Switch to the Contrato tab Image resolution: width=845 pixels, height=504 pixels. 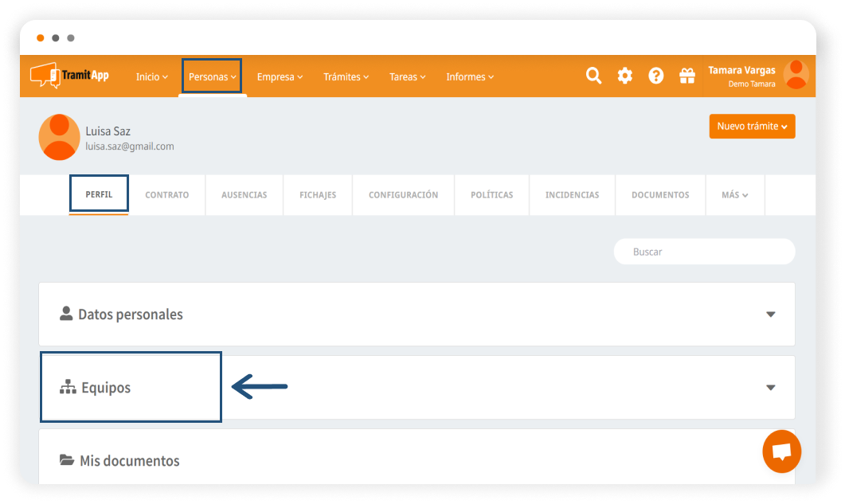point(166,195)
